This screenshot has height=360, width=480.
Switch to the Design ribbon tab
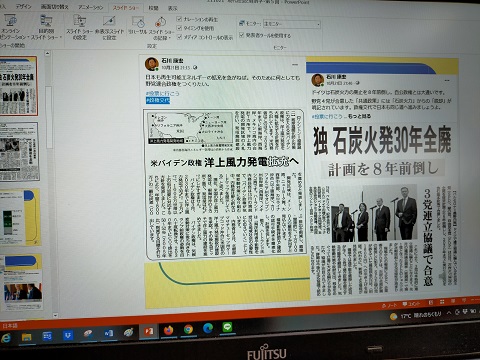point(23,6)
